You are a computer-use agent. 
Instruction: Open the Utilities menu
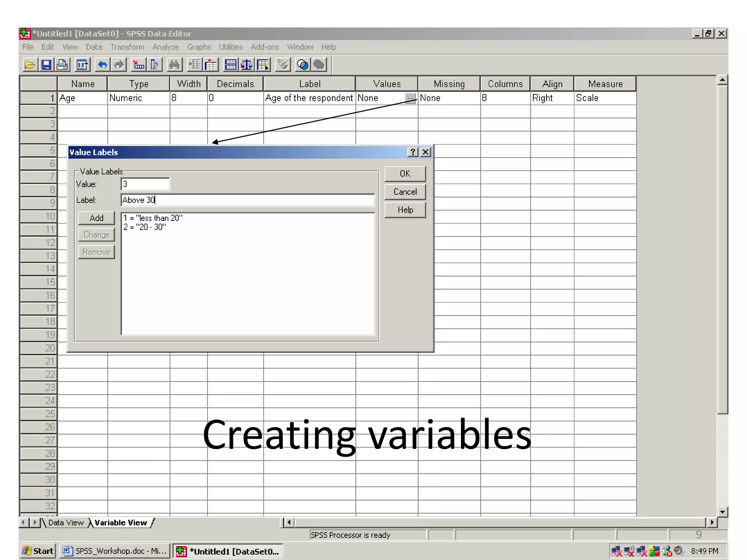[x=231, y=47]
